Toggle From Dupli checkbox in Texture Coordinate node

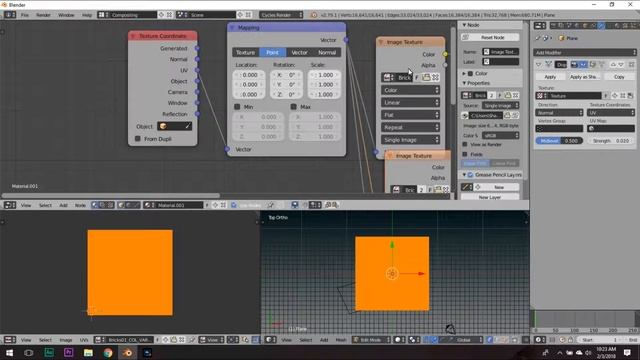[138, 139]
